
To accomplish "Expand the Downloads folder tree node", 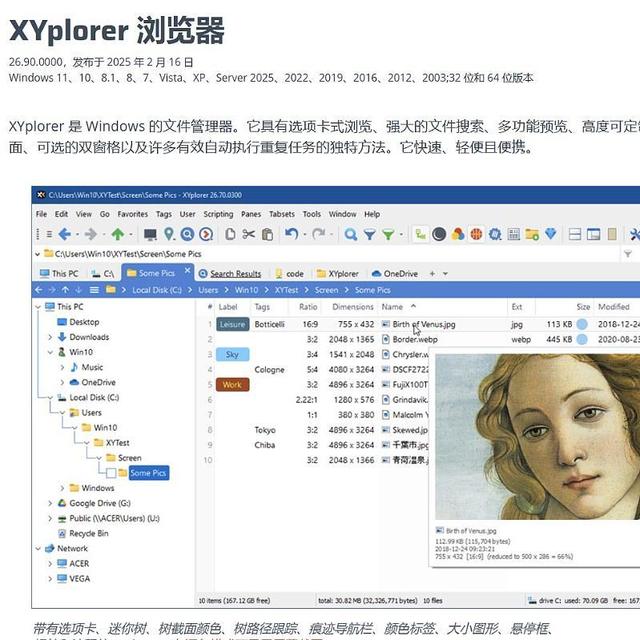I will click(50, 337).
